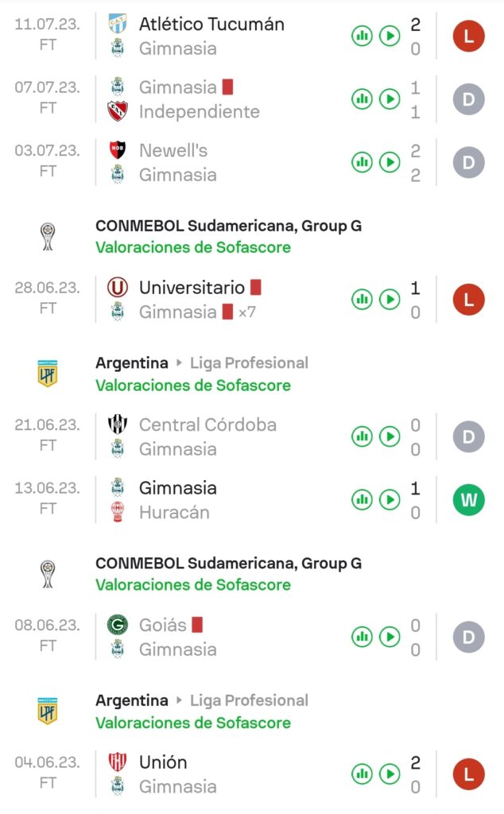
Task: Open statistics icon for Universitario vs Gimnasia
Action: 362,300
